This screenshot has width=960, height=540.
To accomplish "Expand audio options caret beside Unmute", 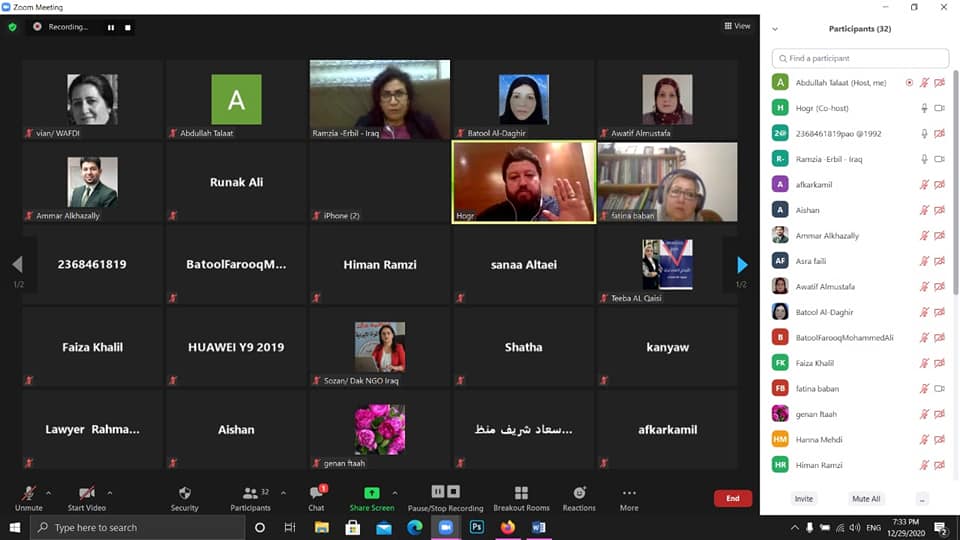I will 51,492.
